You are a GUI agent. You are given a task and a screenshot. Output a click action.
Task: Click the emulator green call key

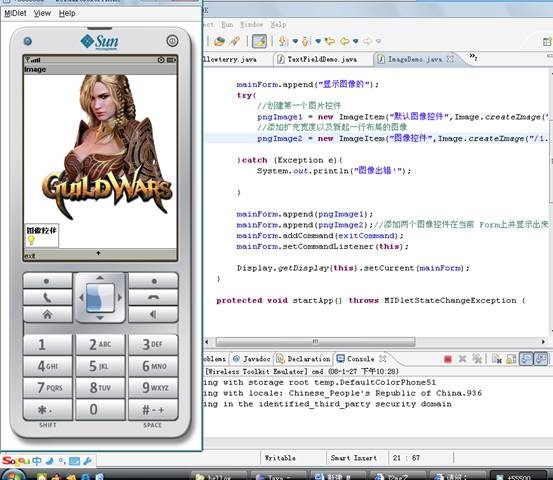click(47, 297)
